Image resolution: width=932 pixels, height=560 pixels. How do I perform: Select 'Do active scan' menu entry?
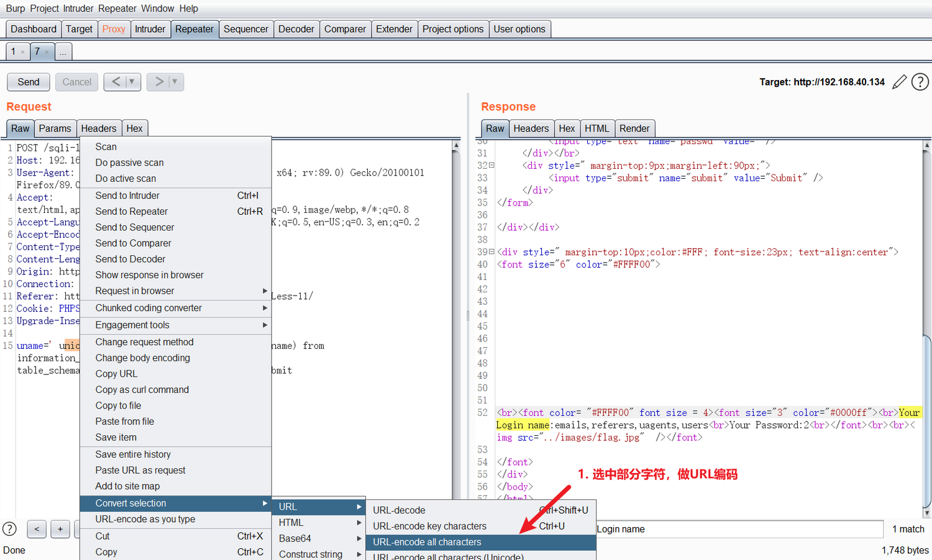[x=176, y=179]
